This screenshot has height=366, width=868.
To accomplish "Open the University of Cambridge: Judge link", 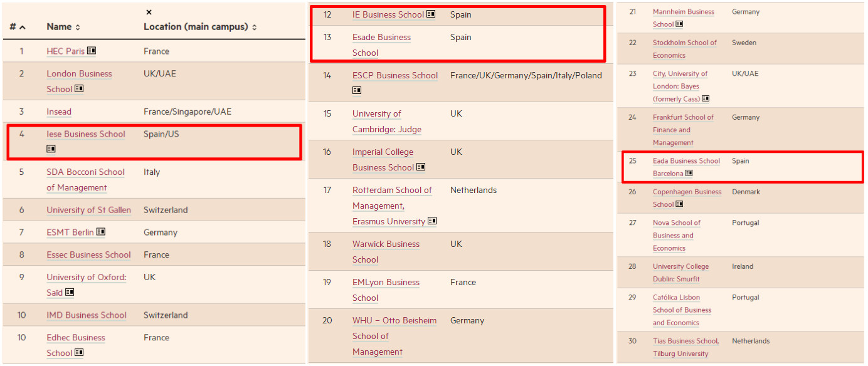I will 387,122.
